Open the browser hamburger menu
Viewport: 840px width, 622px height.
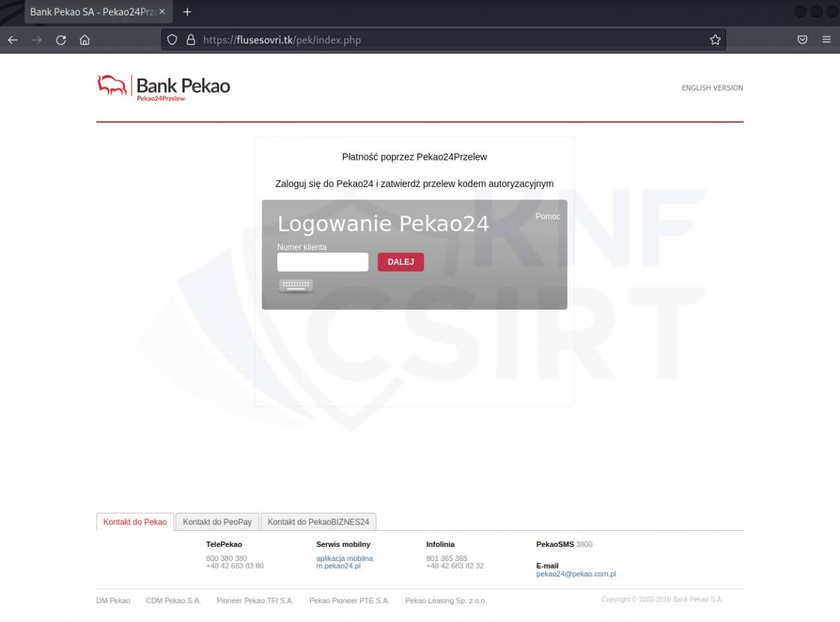827,40
